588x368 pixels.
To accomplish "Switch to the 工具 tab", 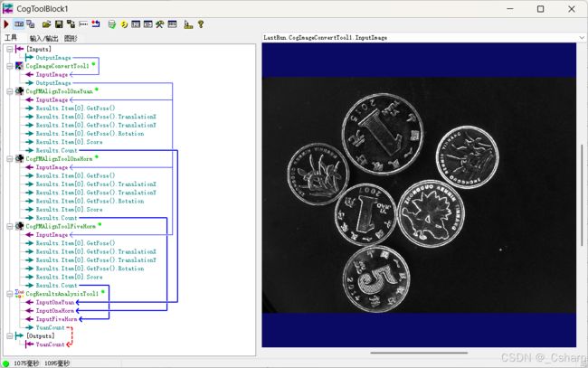I will click(x=11, y=37).
